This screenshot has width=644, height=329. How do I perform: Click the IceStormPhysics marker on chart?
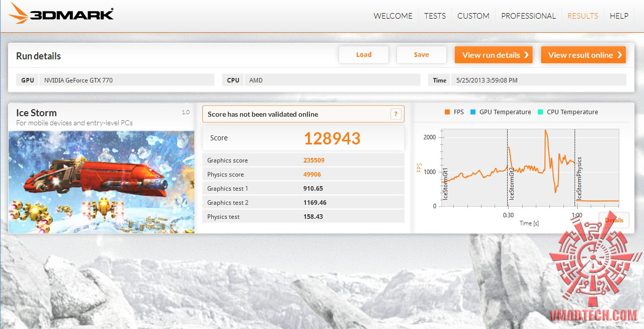(579, 179)
